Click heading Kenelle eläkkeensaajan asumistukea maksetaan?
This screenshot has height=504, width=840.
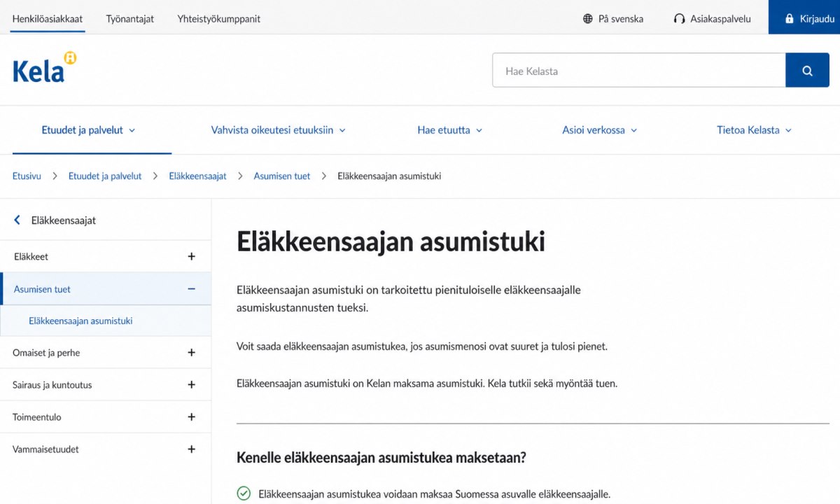coord(381,458)
